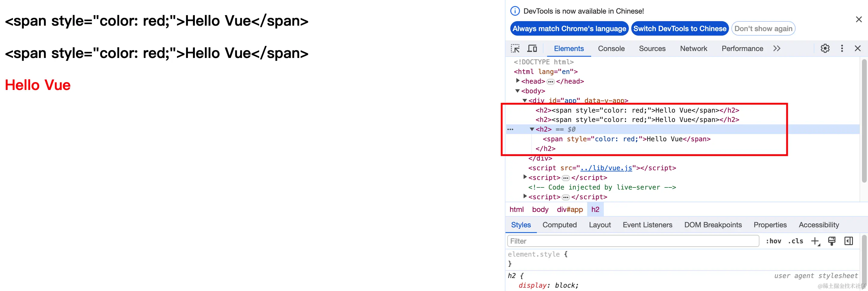Select the DOCTYPE html line
This screenshot has width=868, height=291.
pyautogui.click(x=543, y=62)
